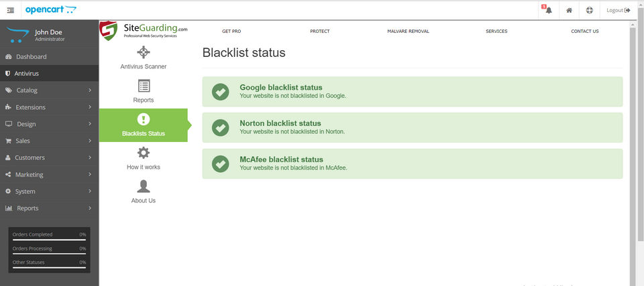Expand the Extensions submenu
644x286 pixels.
coord(49,107)
